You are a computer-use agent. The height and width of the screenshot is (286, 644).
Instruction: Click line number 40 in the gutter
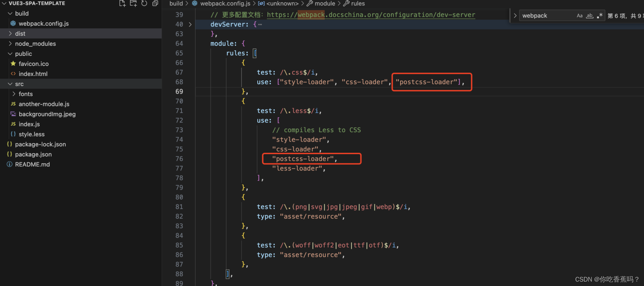[179, 24]
